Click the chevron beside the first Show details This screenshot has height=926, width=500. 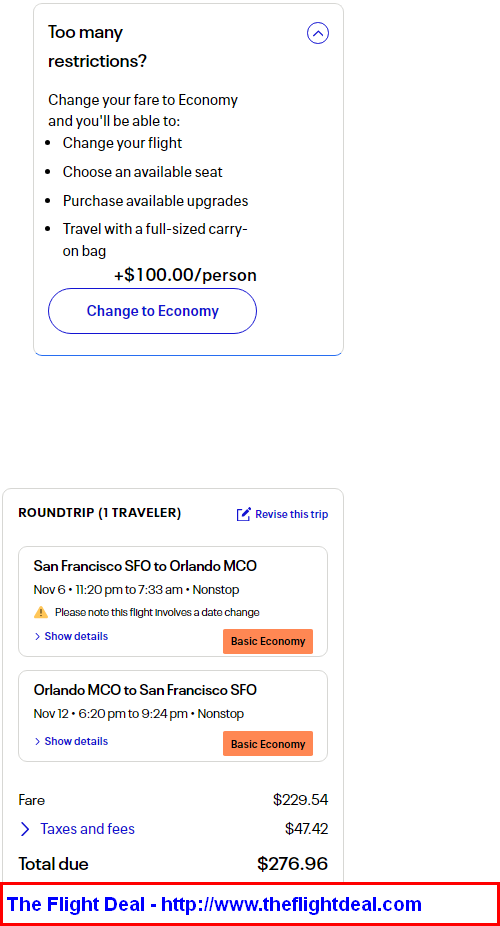click(37, 636)
